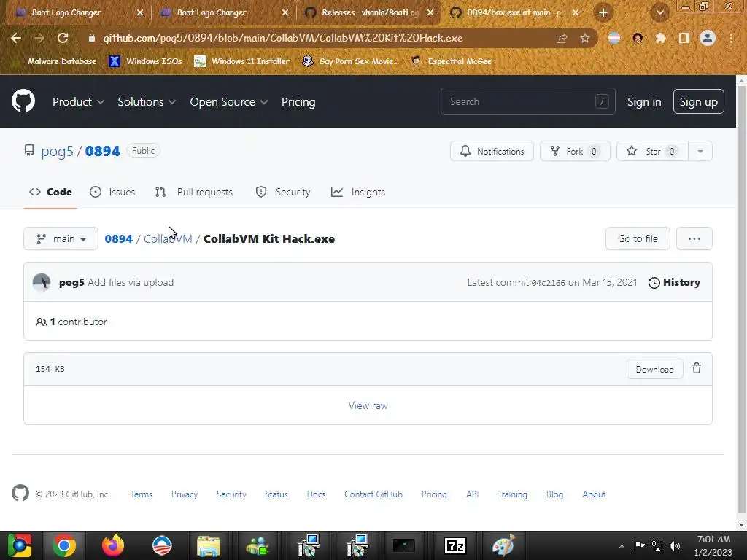Open file explorer folder in taskbar
The height and width of the screenshot is (560, 747).
click(x=209, y=545)
